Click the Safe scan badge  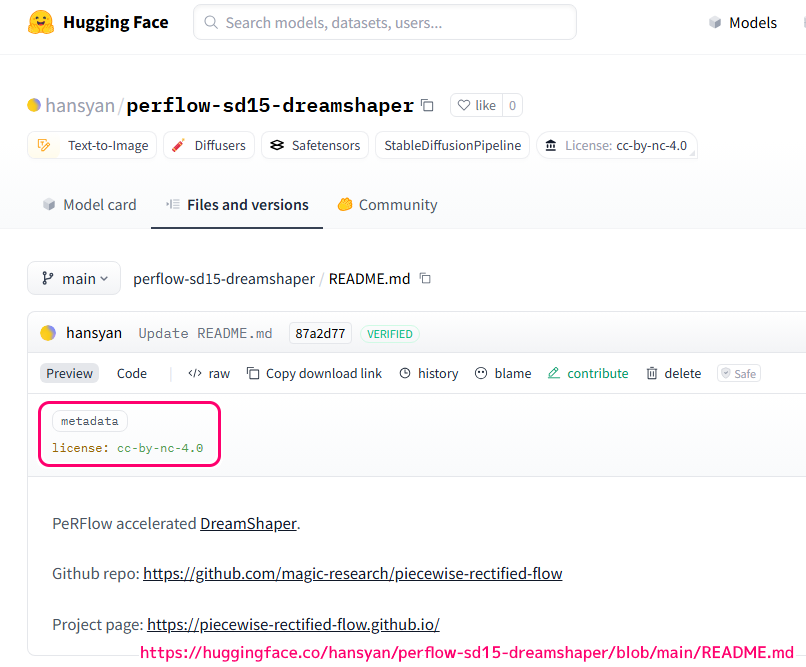coord(739,374)
